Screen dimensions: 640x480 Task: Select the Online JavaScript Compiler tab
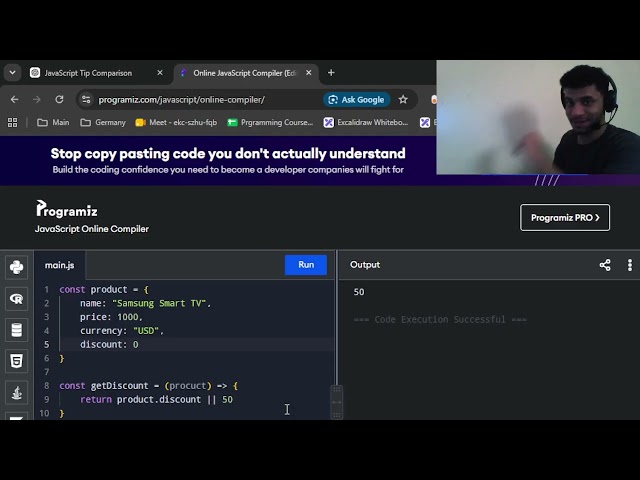[x=244, y=73]
